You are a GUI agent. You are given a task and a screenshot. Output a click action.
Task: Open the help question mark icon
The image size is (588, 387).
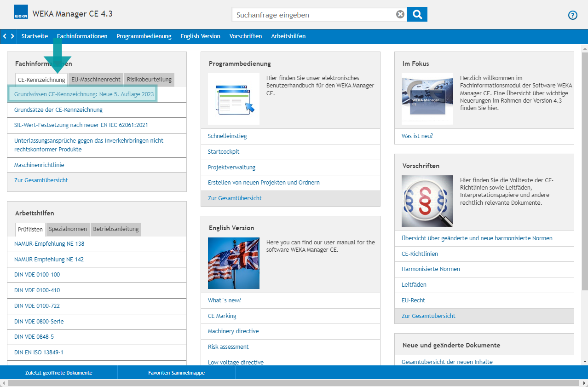572,15
